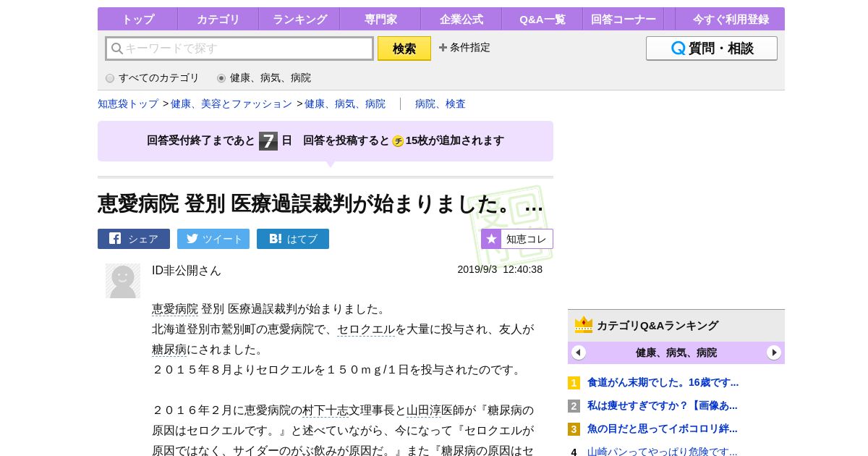
Task: Click the post timestamp 2019/9/3 12:40:38
Action: point(500,269)
